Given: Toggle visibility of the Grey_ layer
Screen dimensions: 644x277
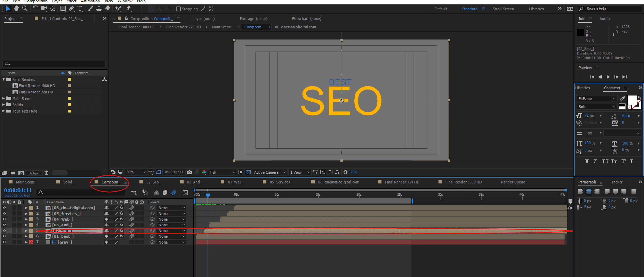Looking at the screenshot, I should [x=4, y=242].
